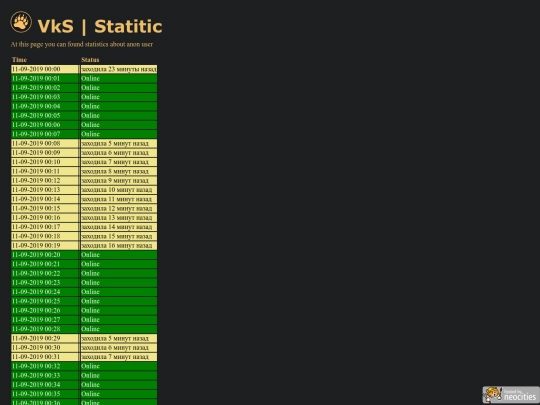The height and width of the screenshot is (405, 540).
Task: Click the Online status for 00:25 row
Action: pos(119,301)
